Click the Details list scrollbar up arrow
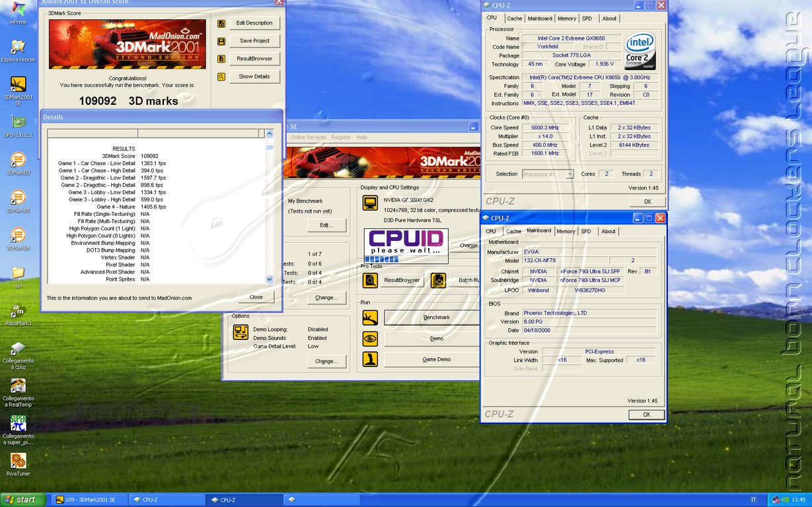 click(269, 133)
